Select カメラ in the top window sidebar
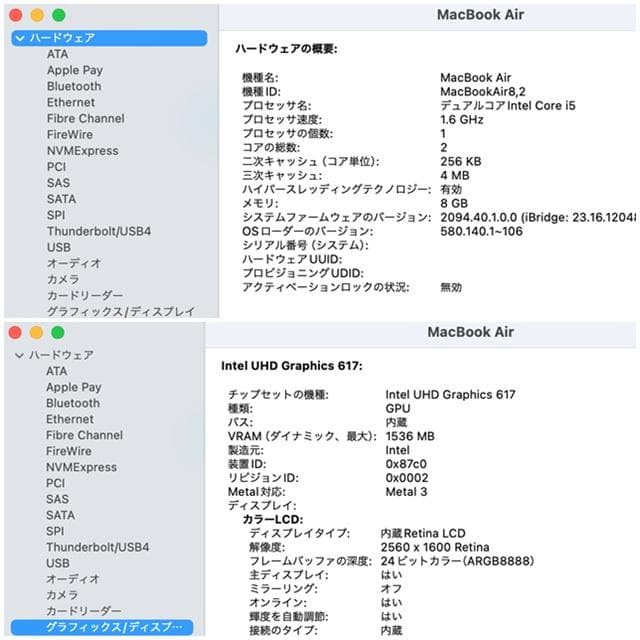Screen dimensions: 640x640 [x=63, y=279]
